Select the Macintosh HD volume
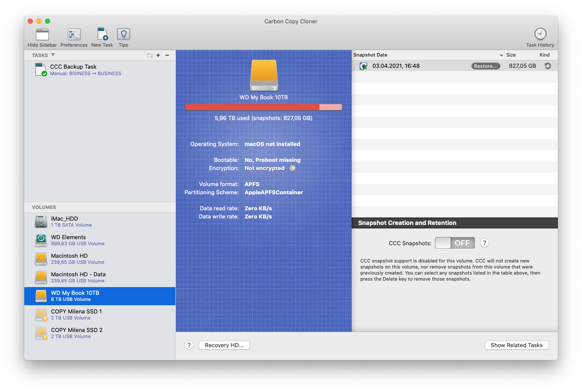This screenshot has width=582, height=392. pos(100,259)
